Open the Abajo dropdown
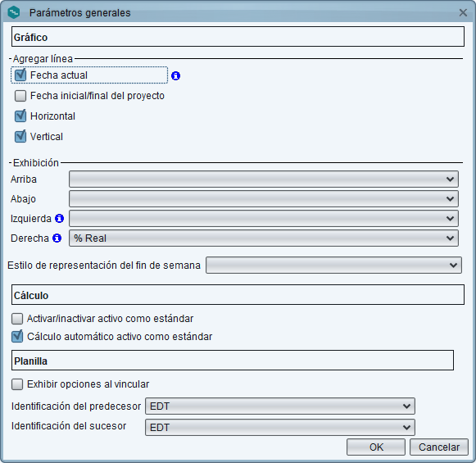This screenshot has width=476, height=463. tap(264, 199)
